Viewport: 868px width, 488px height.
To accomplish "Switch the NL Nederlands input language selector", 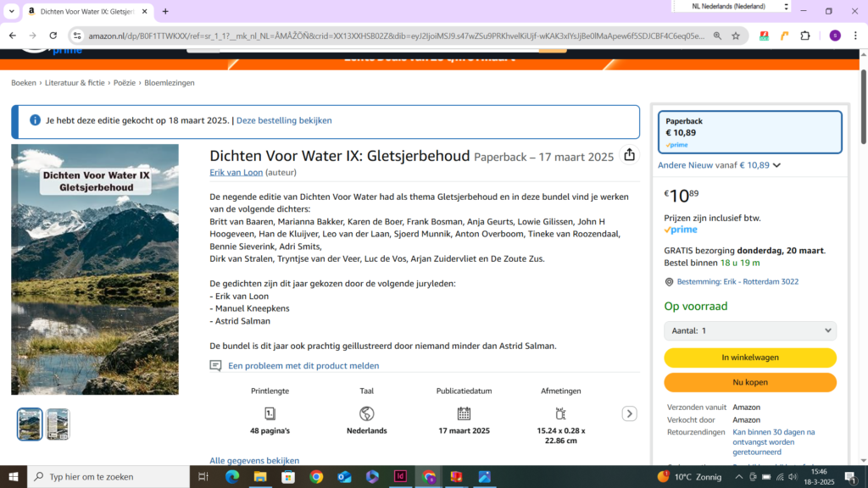I will click(732, 7).
